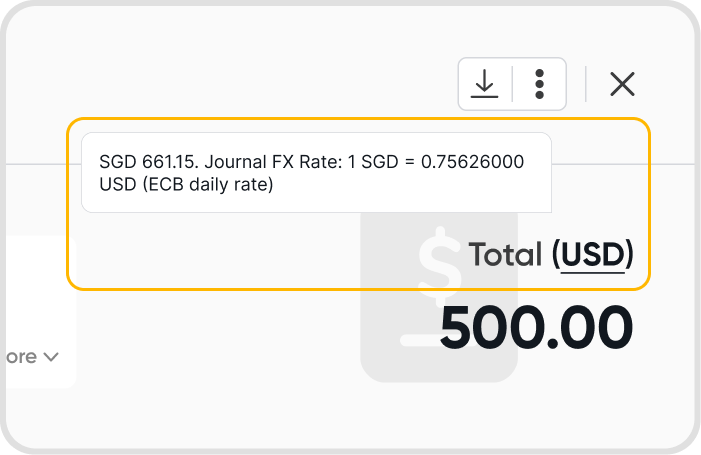Open the three-dot more options menu
This screenshot has height=455, width=701.
(x=539, y=84)
